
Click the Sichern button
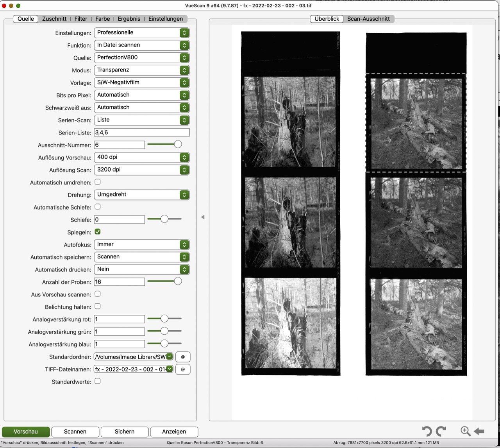coord(125,432)
